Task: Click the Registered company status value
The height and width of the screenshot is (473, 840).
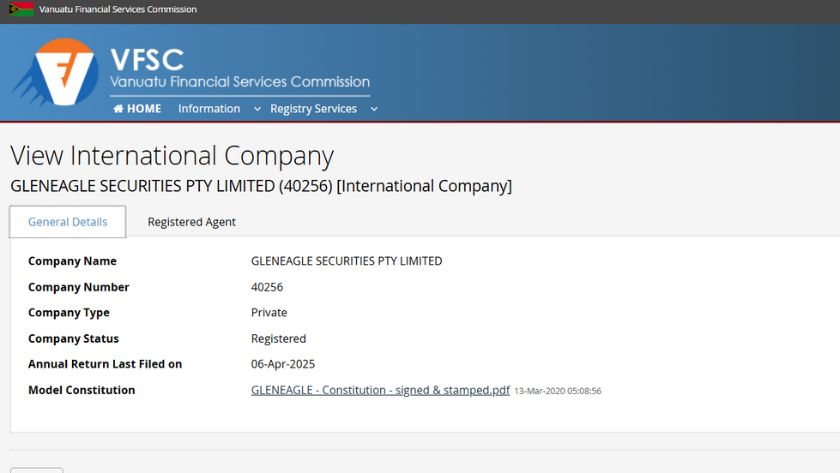Action: click(278, 339)
